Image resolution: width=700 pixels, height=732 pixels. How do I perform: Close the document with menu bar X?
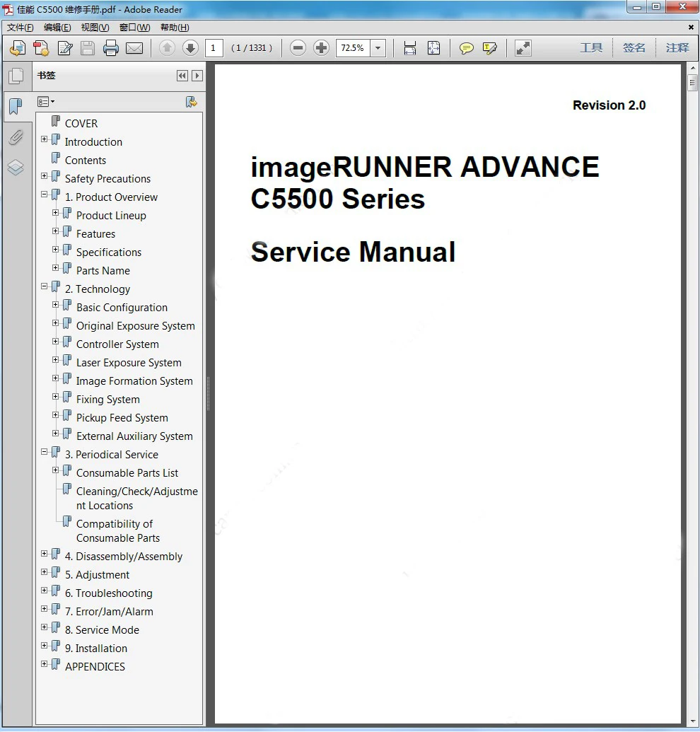(691, 28)
